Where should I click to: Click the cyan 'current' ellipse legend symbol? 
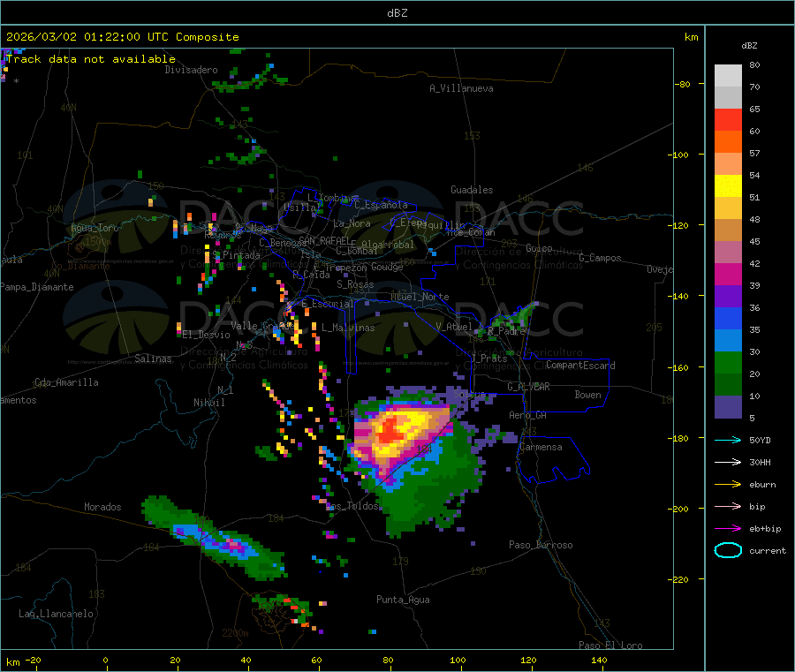[728, 550]
